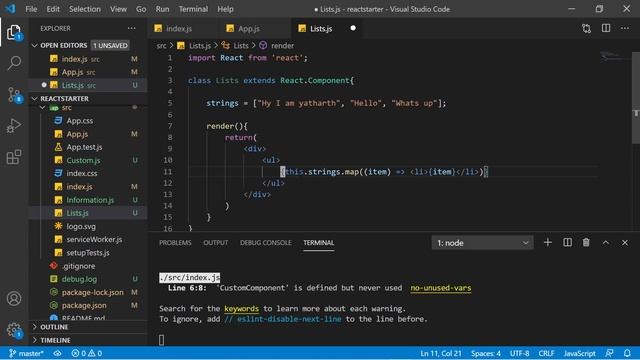Open the Run menu
The width and height of the screenshot is (640, 360).
(162, 9)
